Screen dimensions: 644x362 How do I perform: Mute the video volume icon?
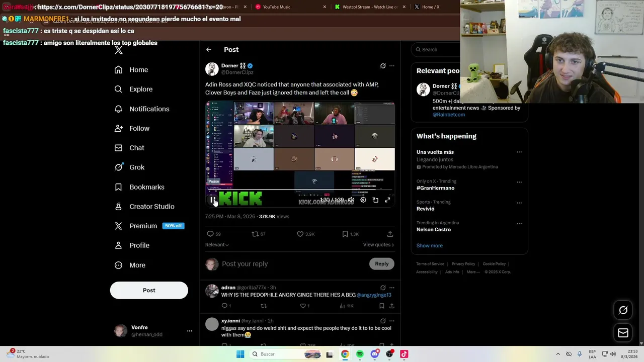click(351, 200)
